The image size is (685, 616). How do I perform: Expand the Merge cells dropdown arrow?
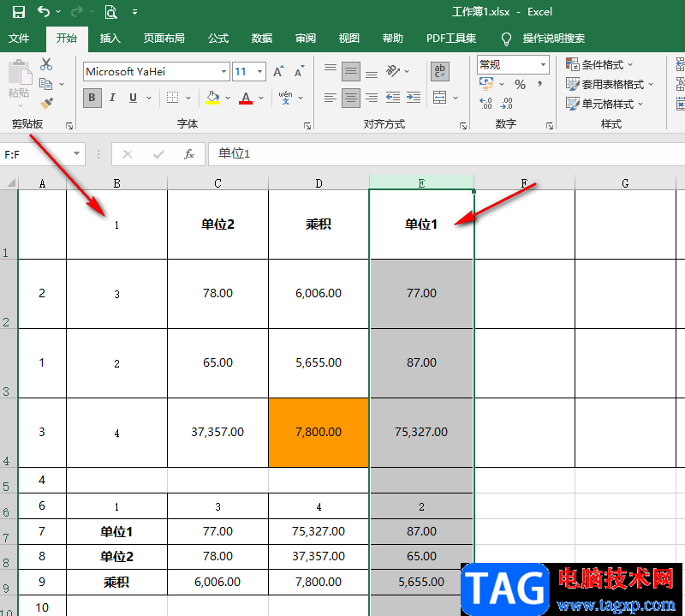(456, 98)
